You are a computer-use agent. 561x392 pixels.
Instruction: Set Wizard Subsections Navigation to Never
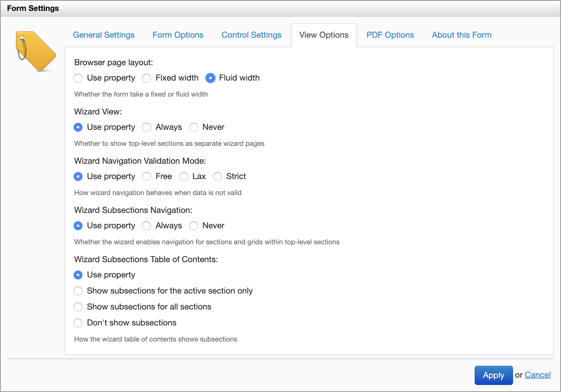(x=194, y=226)
